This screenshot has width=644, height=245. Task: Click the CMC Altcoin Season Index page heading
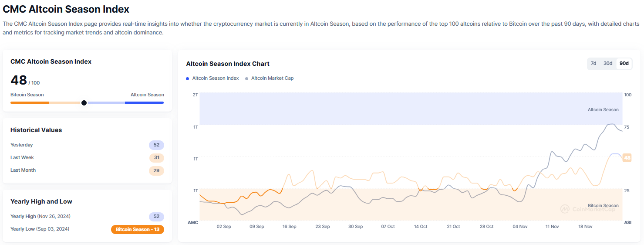coord(66,9)
